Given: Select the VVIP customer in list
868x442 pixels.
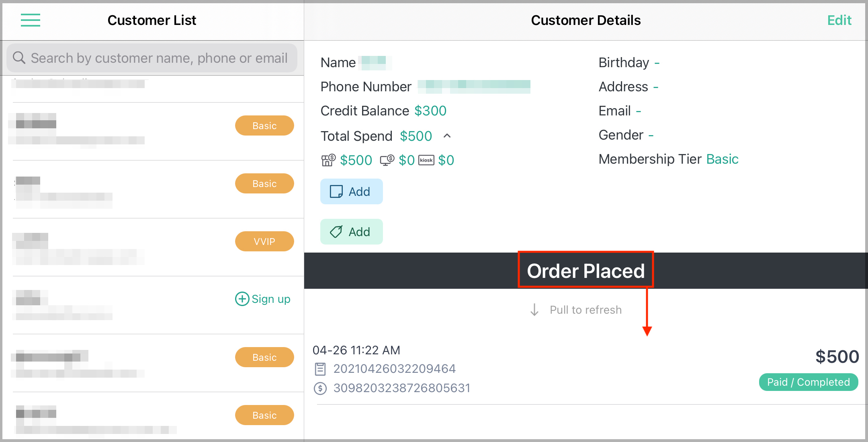Looking at the screenshot, I should click(x=153, y=247).
